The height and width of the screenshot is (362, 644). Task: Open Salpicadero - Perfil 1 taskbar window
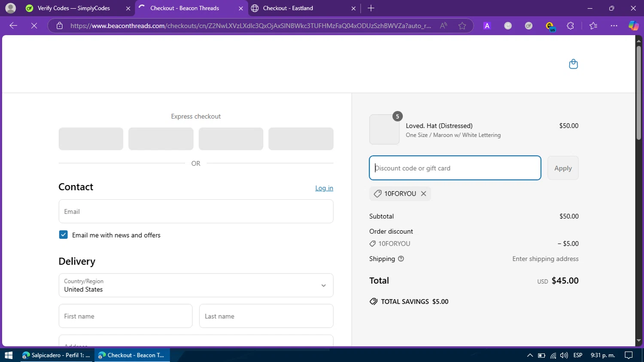(x=56, y=355)
